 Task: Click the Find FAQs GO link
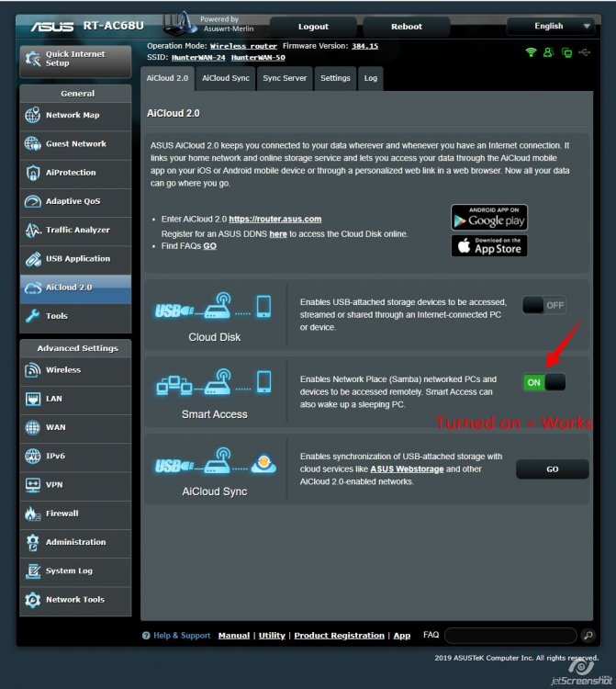click(210, 246)
